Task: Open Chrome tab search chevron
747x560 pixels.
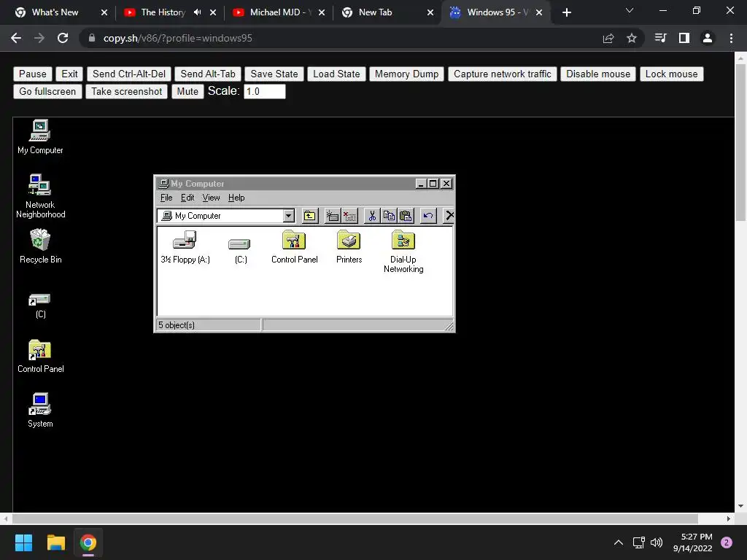Action: [x=630, y=10]
